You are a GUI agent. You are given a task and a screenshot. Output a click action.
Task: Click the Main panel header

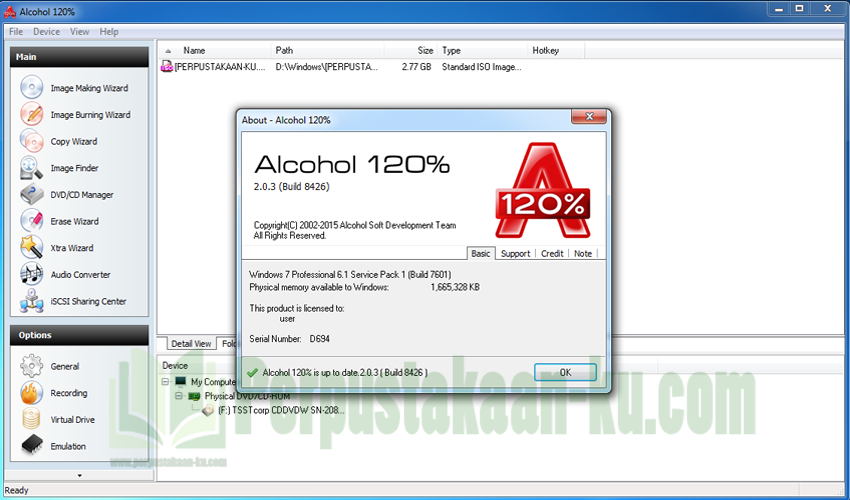pyautogui.click(x=79, y=57)
